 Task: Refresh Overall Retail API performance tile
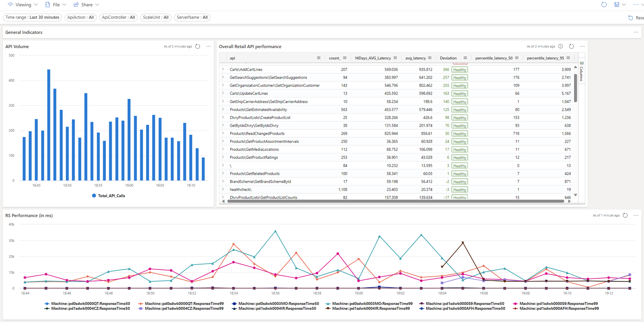(x=571, y=46)
